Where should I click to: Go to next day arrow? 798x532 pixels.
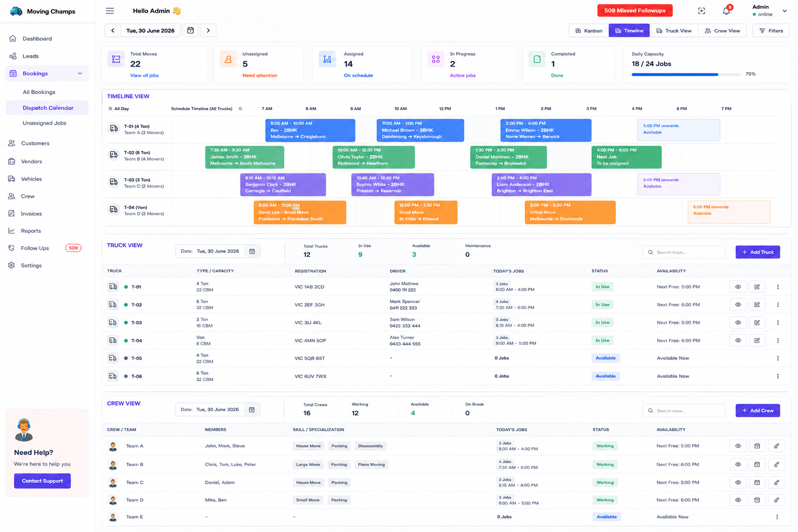(208, 31)
